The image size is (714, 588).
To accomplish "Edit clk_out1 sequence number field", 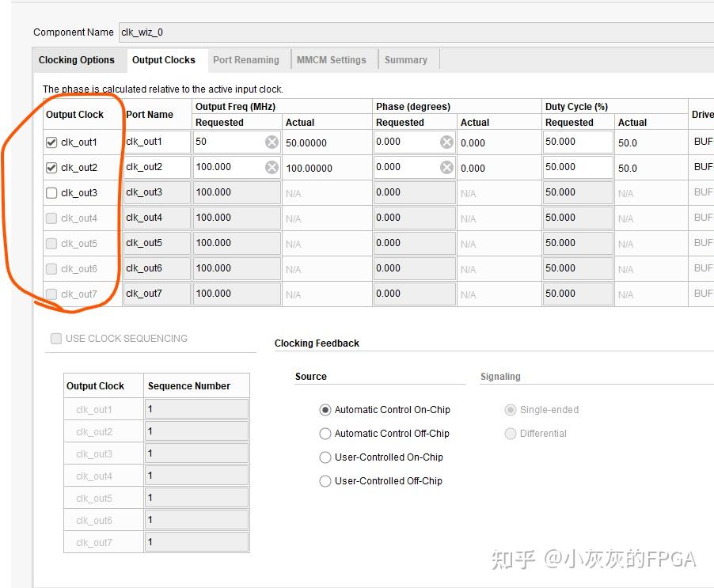I will tap(196, 408).
